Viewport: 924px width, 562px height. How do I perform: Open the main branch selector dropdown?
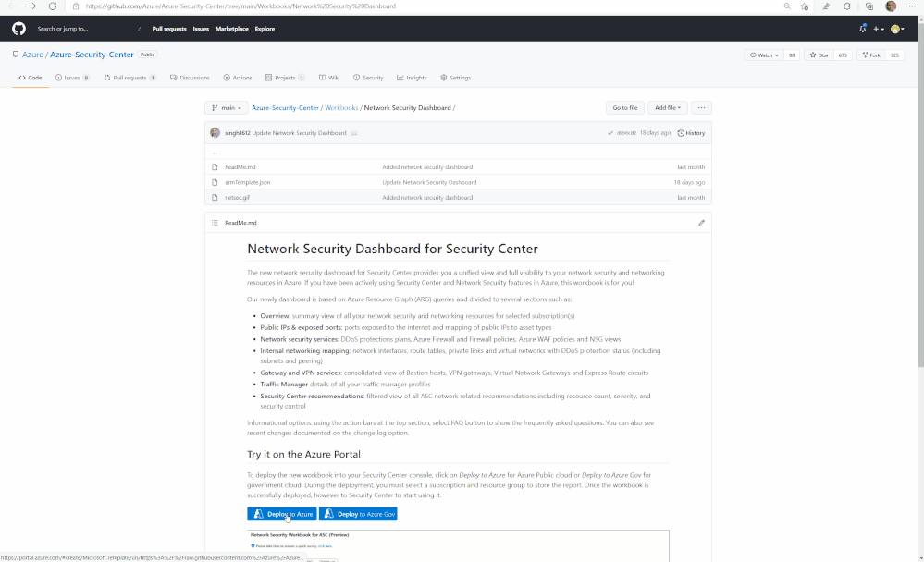click(x=227, y=108)
